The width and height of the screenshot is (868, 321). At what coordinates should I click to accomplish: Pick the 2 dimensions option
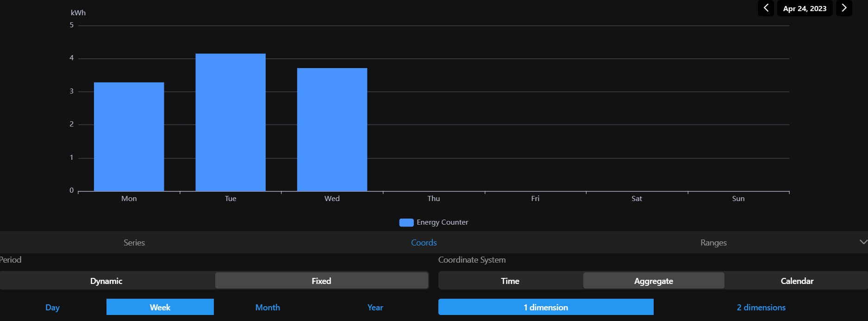pyautogui.click(x=761, y=307)
